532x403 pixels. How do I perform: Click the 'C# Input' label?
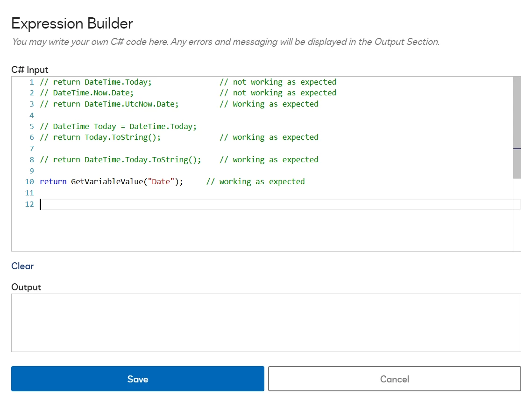30,70
